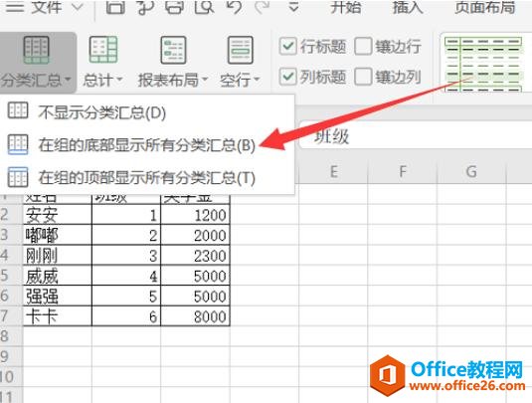Switch to the 开始 ribbon tab
Image resolution: width=532 pixels, height=403 pixels.
click(345, 7)
